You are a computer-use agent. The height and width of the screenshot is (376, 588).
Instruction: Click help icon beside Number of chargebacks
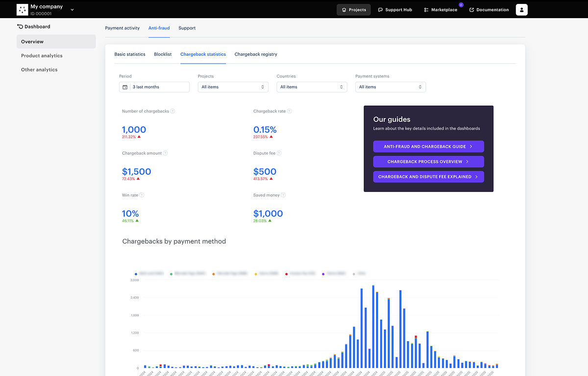tap(172, 111)
